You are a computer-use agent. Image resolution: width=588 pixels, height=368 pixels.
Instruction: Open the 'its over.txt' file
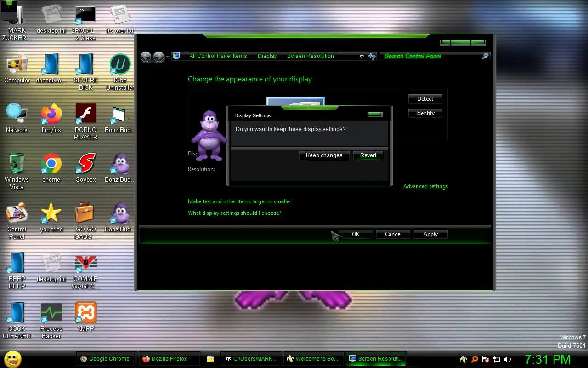(x=120, y=19)
